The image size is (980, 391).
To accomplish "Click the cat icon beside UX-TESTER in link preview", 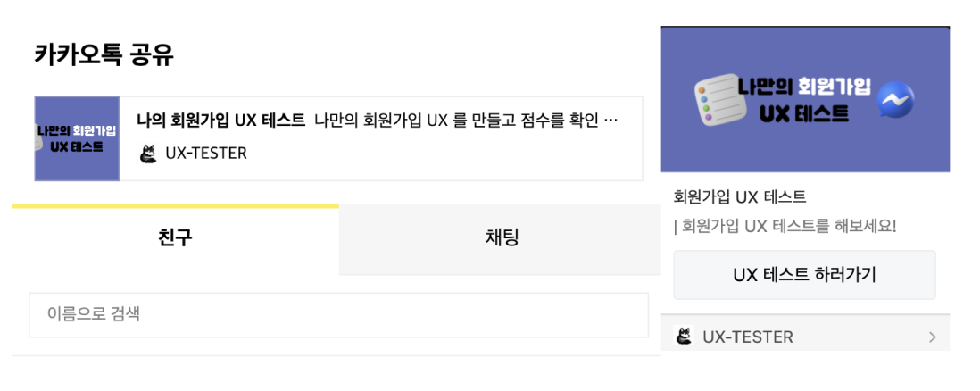I will [x=147, y=154].
